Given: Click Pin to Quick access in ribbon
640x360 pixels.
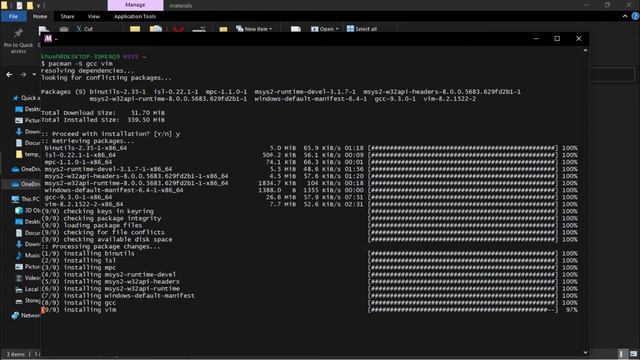Looking at the screenshot, I should pos(18,41).
